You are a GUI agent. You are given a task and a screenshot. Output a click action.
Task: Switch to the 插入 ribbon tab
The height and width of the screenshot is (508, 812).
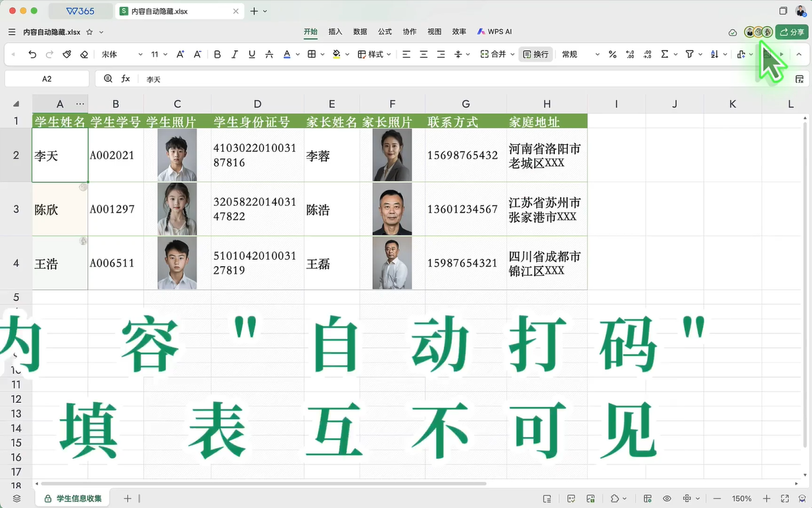(335, 32)
